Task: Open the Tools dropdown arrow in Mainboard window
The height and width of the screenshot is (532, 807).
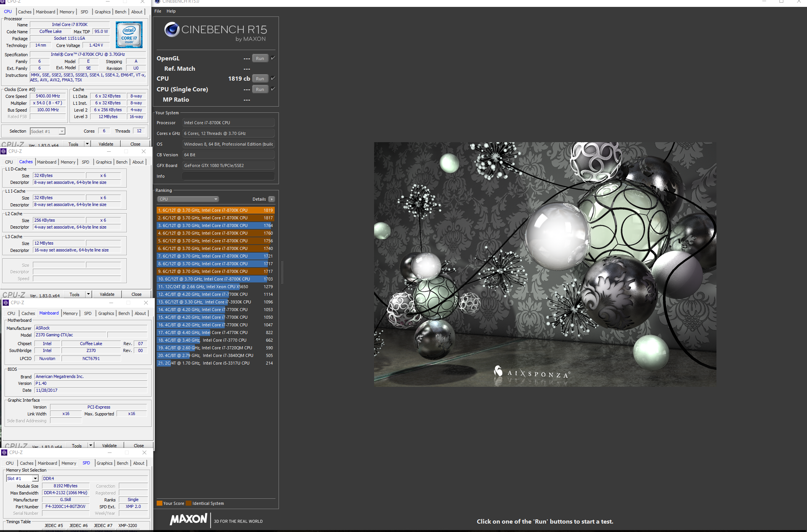Action: pos(91,446)
